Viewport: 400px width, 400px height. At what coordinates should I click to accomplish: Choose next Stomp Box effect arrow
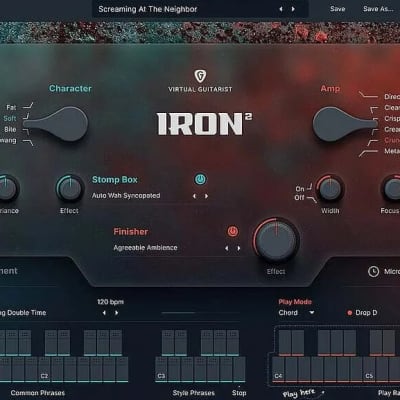coord(206,196)
